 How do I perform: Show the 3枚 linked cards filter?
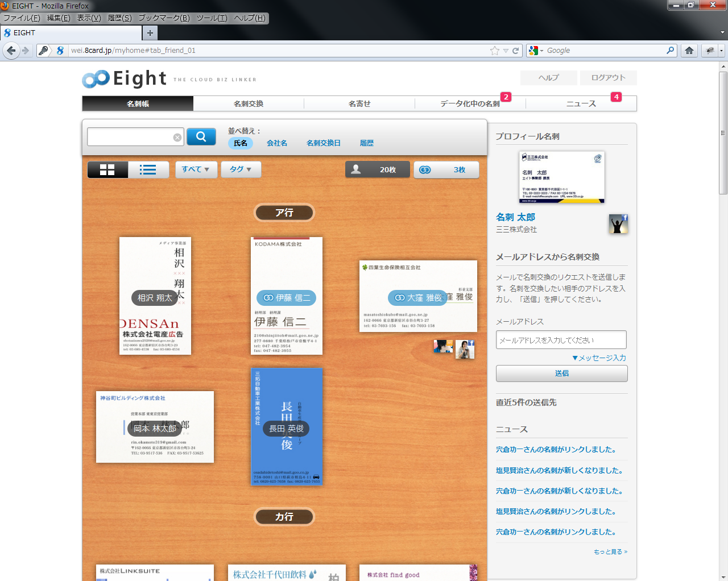click(446, 169)
